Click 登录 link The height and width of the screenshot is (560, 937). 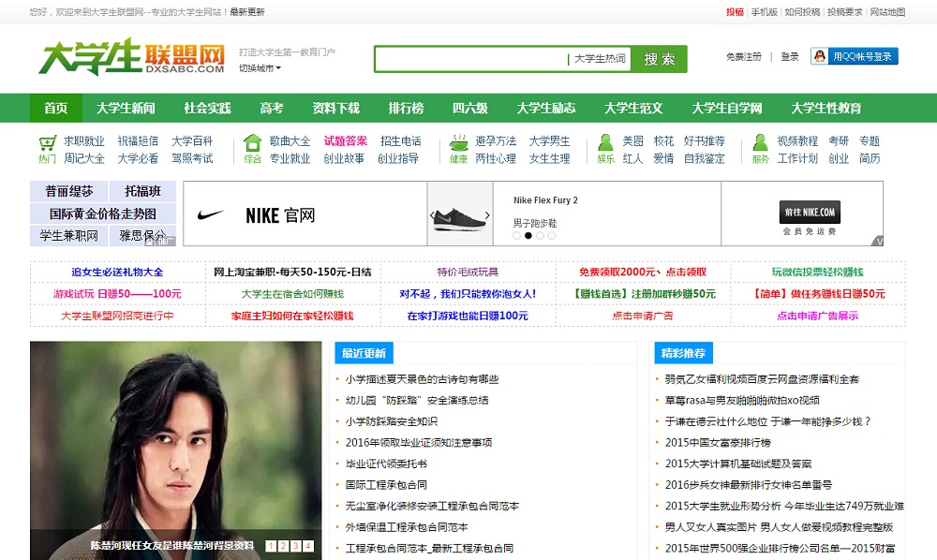(790, 57)
